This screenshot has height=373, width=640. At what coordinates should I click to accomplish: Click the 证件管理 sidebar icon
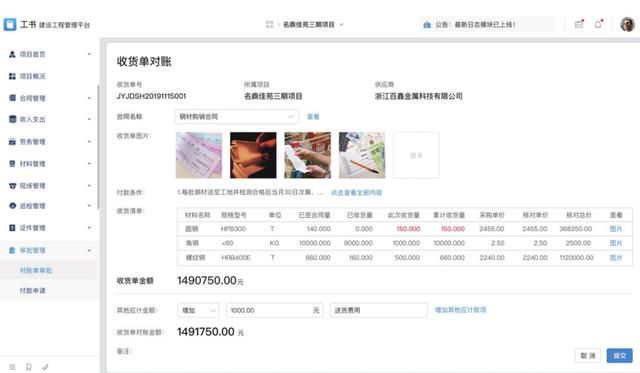click(x=12, y=228)
